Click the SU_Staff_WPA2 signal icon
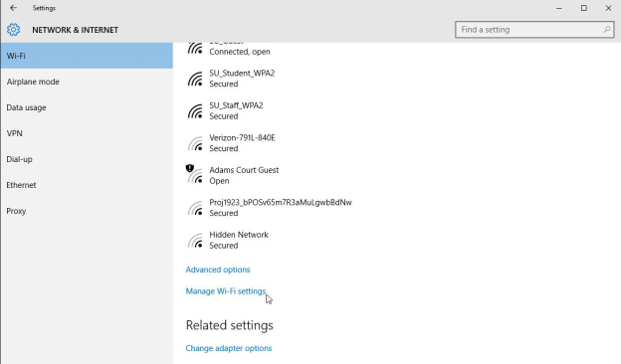 click(x=195, y=111)
